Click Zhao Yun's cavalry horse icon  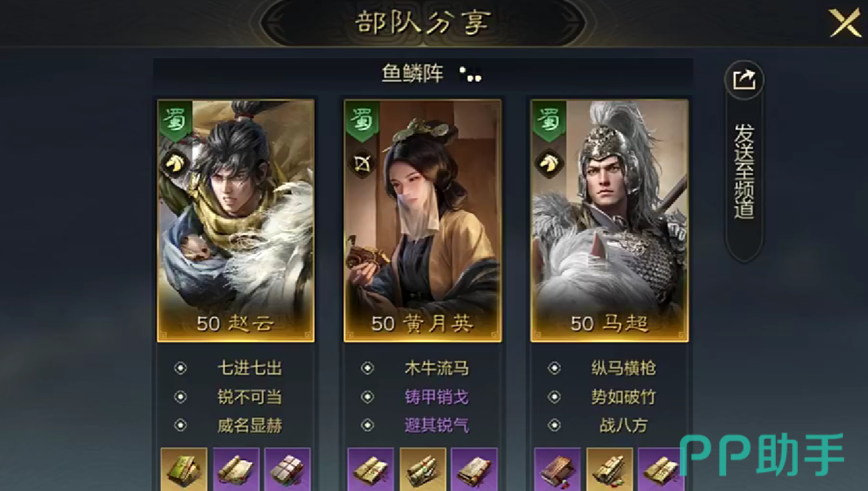click(172, 164)
